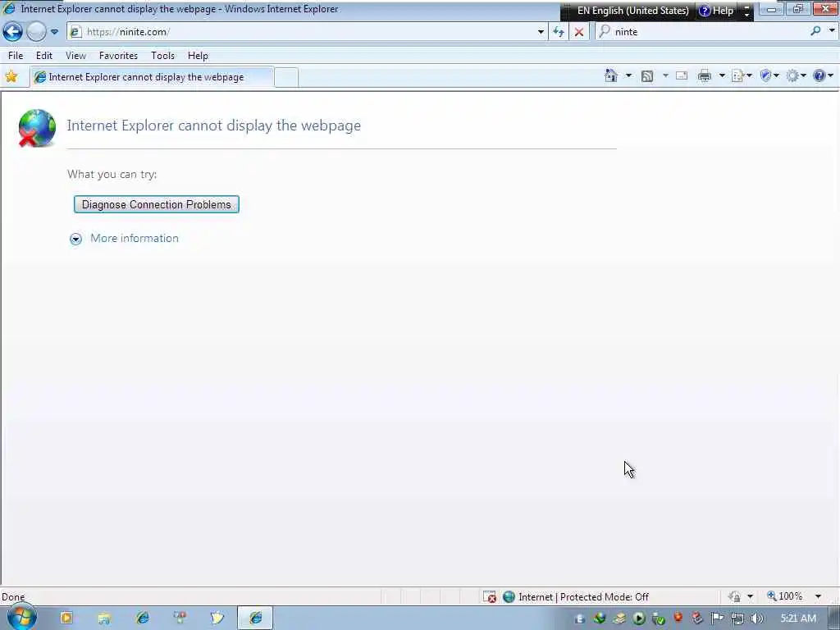Viewport: 840px width, 630px height.
Task: Click the Action Center flag tray icon
Action: pyautogui.click(x=717, y=619)
